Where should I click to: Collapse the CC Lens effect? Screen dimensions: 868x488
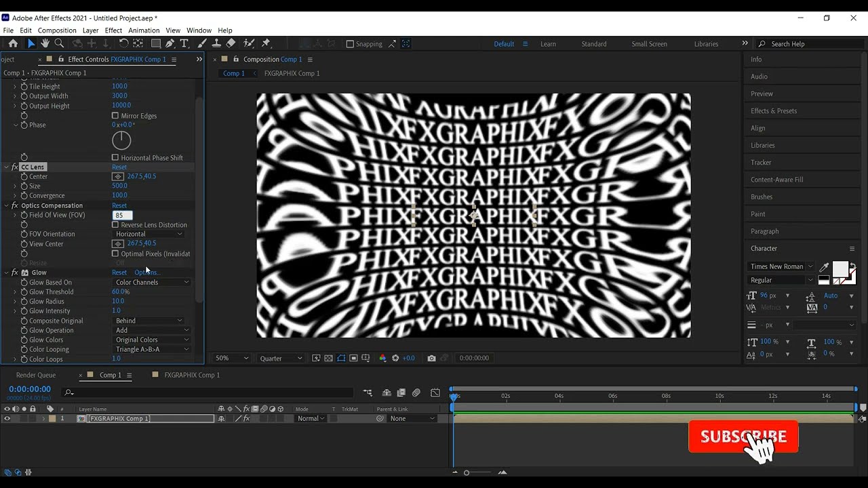[7, 167]
